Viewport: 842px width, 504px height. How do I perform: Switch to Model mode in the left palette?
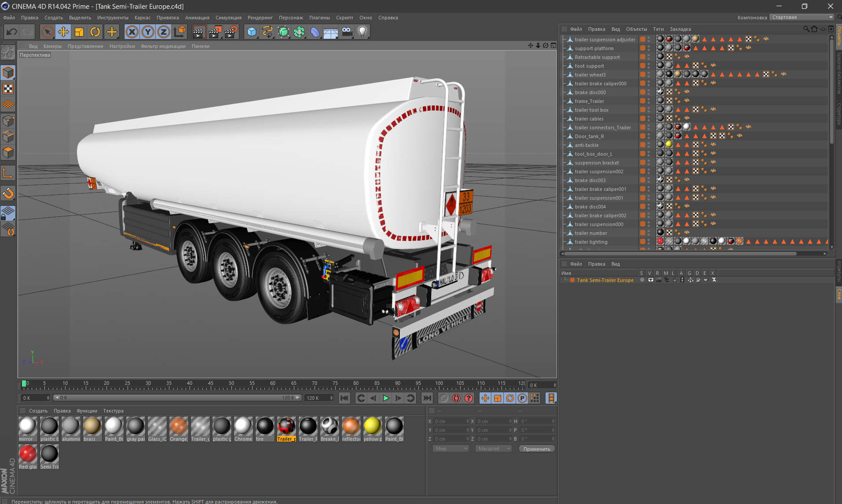click(8, 73)
